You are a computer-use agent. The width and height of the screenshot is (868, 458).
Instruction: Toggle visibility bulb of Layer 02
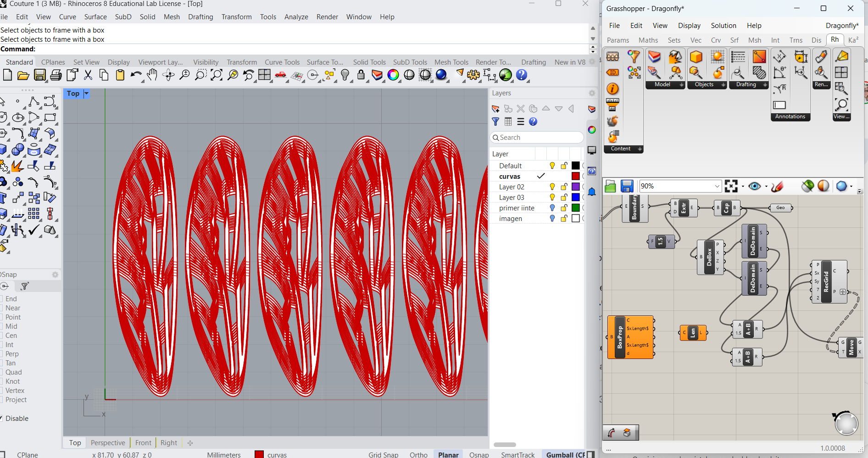[552, 187]
